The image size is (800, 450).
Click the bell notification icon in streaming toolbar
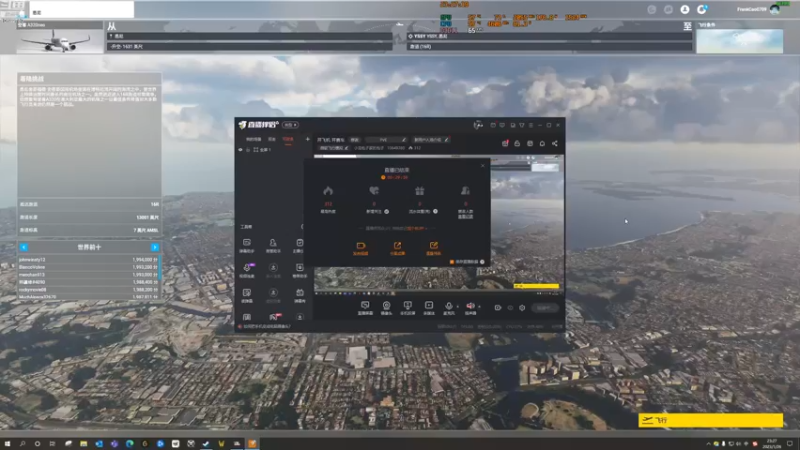pyautogui.click(x=542, y=143)
